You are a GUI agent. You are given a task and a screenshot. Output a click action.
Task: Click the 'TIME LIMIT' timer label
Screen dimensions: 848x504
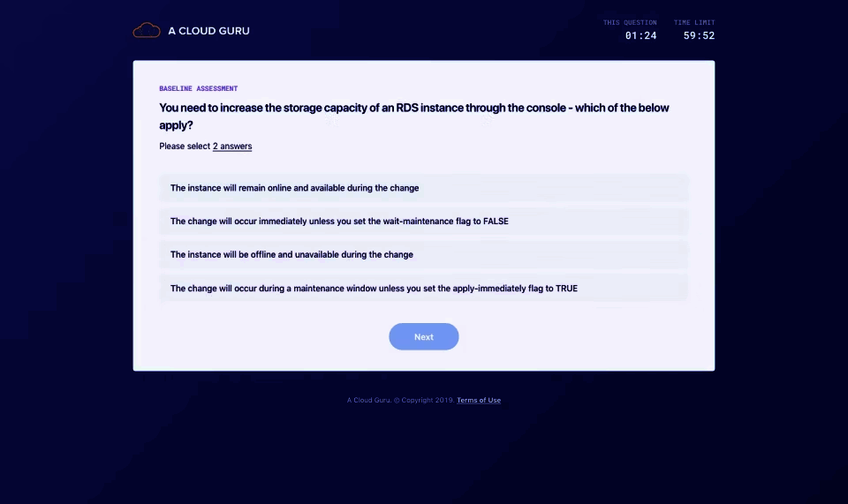(x=694, y=23)
